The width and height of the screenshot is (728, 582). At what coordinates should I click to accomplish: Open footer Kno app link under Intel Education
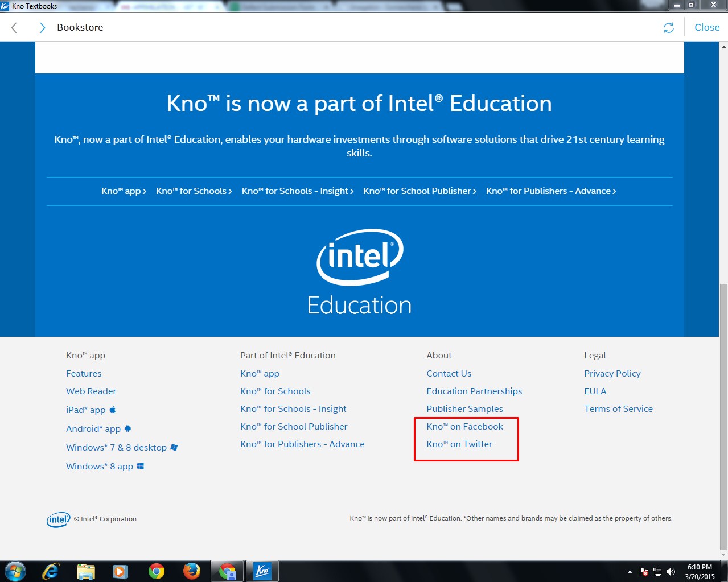tap(260, 374)
